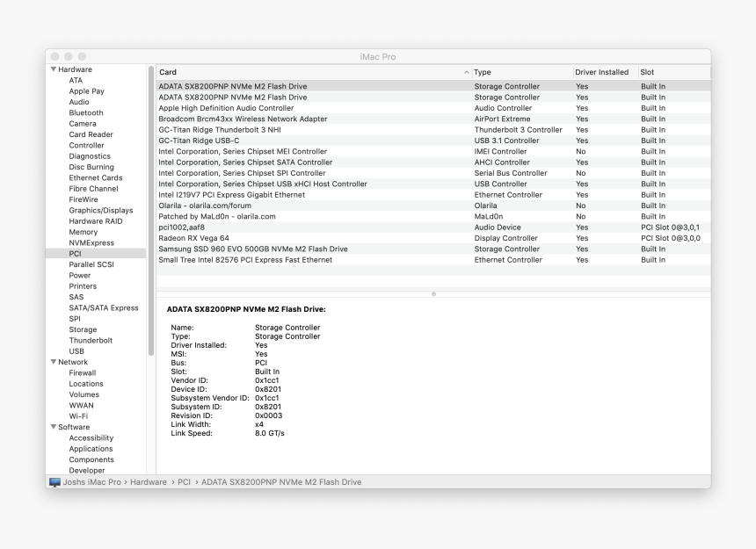756x549 pixels.
Task: Select Bluetooth in the sidebar
Action: click(x=86, y=112)
